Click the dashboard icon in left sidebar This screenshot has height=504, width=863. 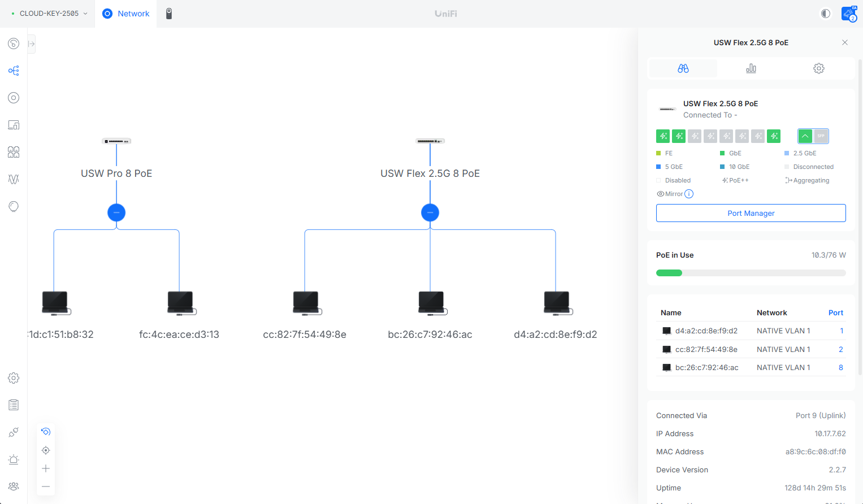coord(14,44)
